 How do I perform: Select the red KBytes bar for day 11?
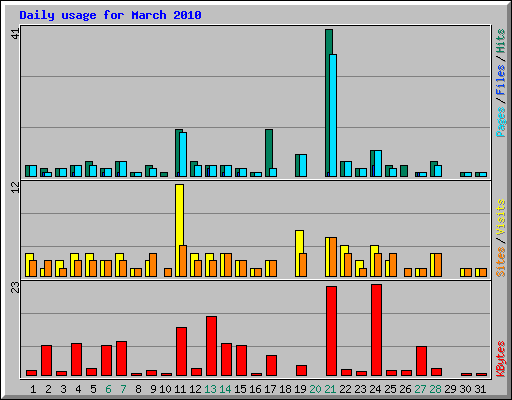pyautogui.click(x=181, y=351)
